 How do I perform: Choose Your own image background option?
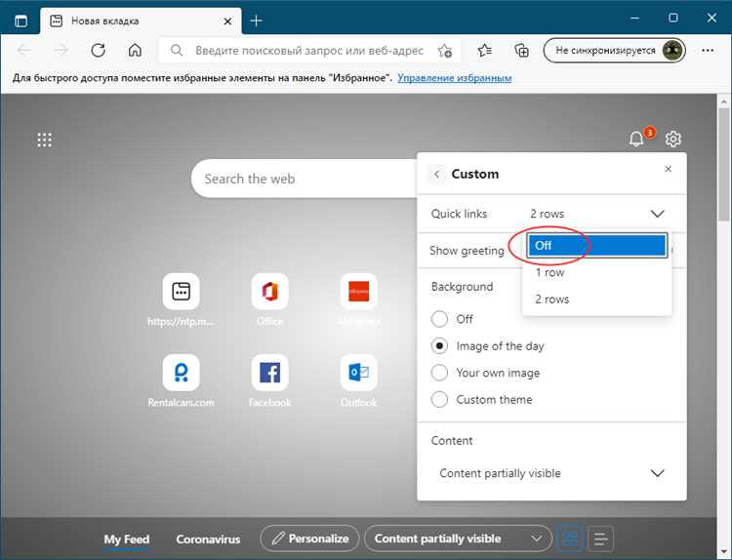click(x=439, y=373)
